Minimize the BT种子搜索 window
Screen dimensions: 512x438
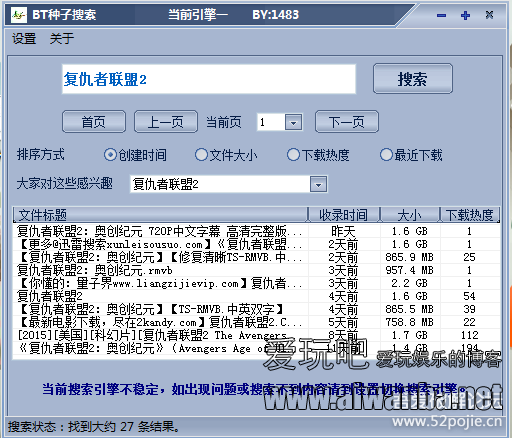pyautogui.click(x=441, y=15)
